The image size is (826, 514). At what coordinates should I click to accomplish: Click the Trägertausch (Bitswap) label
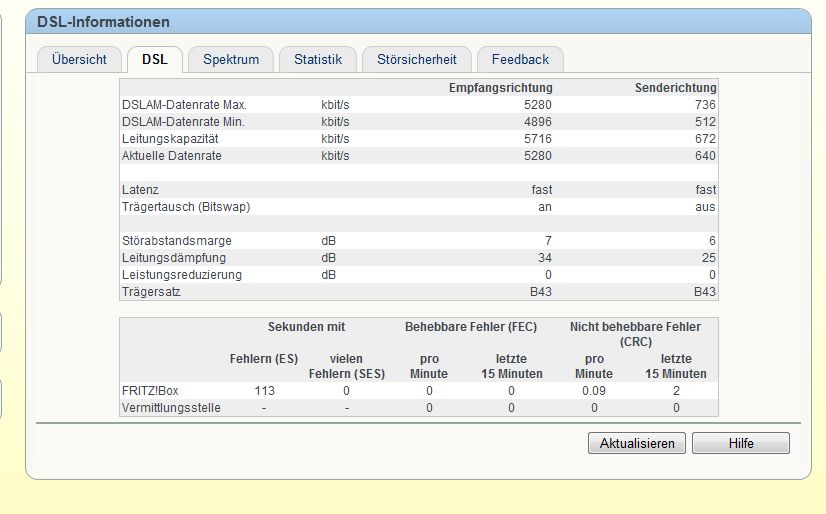tap(186, 207)
